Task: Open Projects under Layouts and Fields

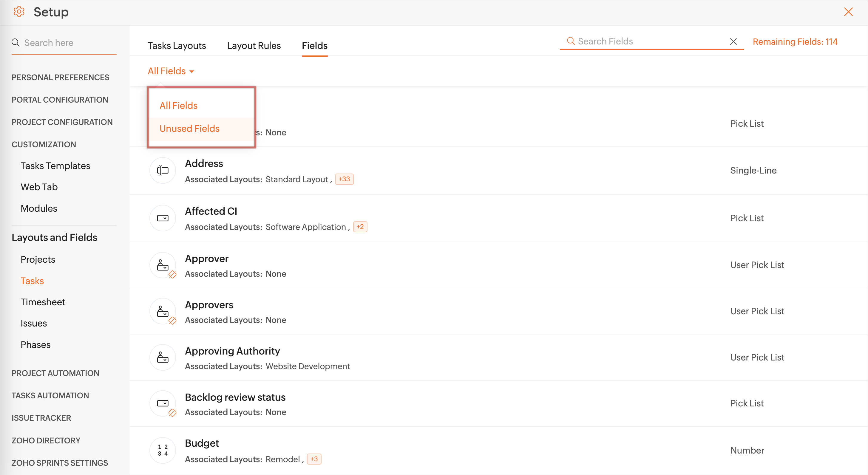Action: (38, 259)
